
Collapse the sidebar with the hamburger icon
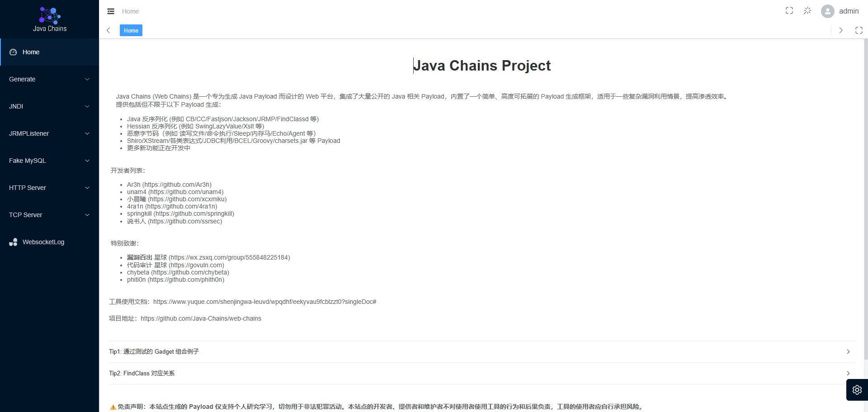click(x=111, y=11)
